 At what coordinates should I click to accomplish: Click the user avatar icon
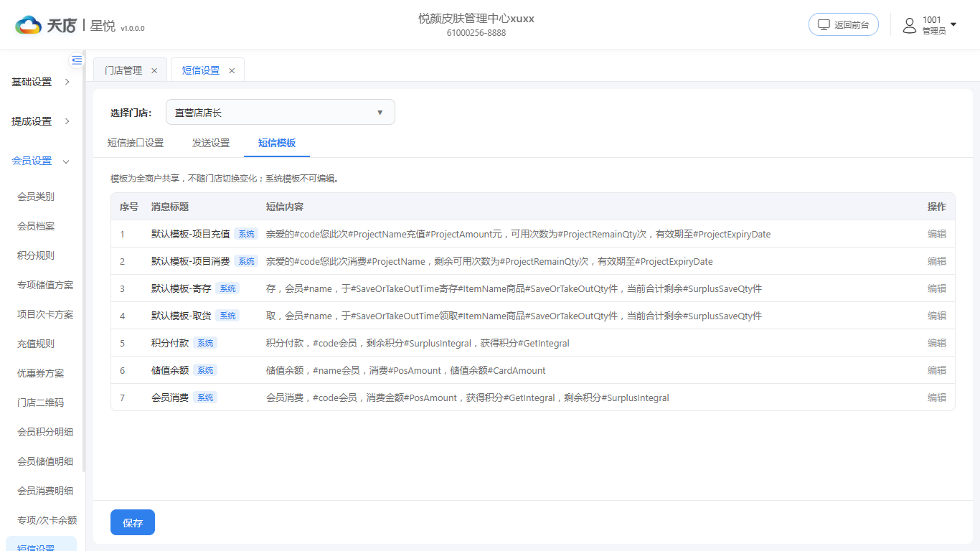pyautogui.click(x=910, y=25)
